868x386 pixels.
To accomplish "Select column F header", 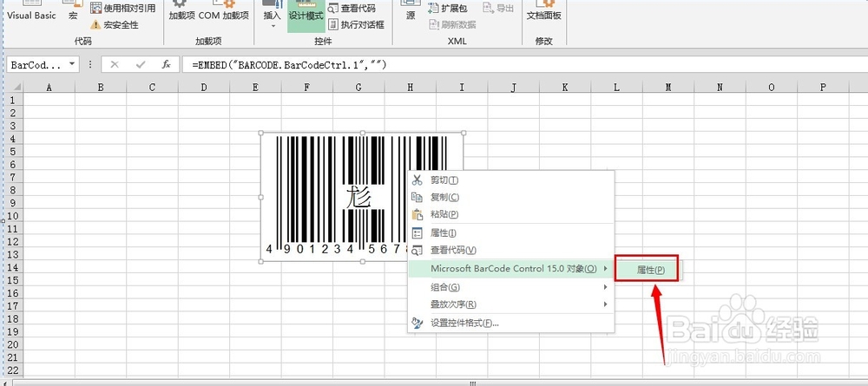I will tap(306, 87).
